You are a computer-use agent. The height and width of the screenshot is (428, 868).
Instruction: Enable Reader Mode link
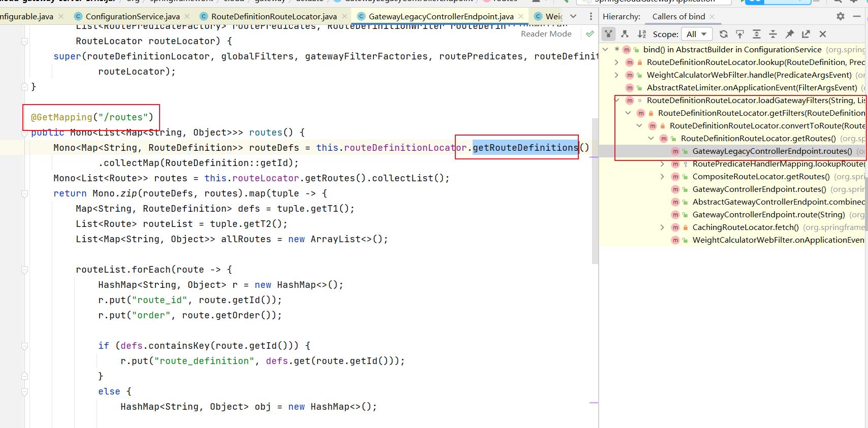click(546, 34)
